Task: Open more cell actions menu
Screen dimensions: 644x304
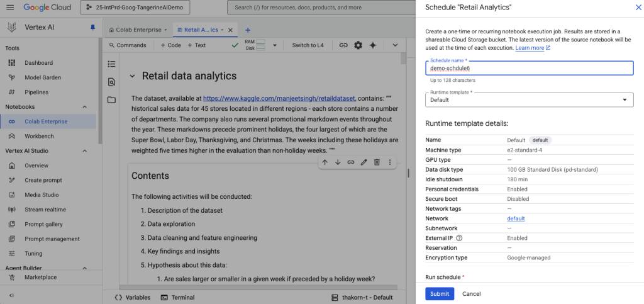Action: tap(390, 162)
